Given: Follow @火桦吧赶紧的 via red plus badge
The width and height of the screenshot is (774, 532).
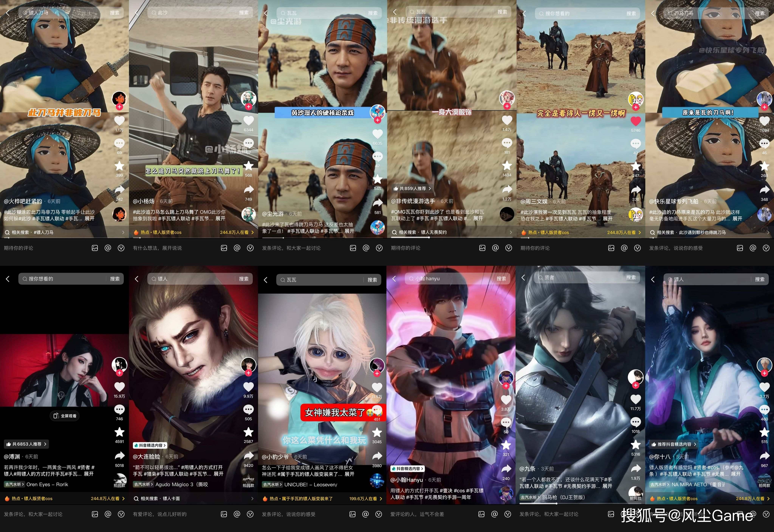Looking at the screenshot, I should (119, 107).
